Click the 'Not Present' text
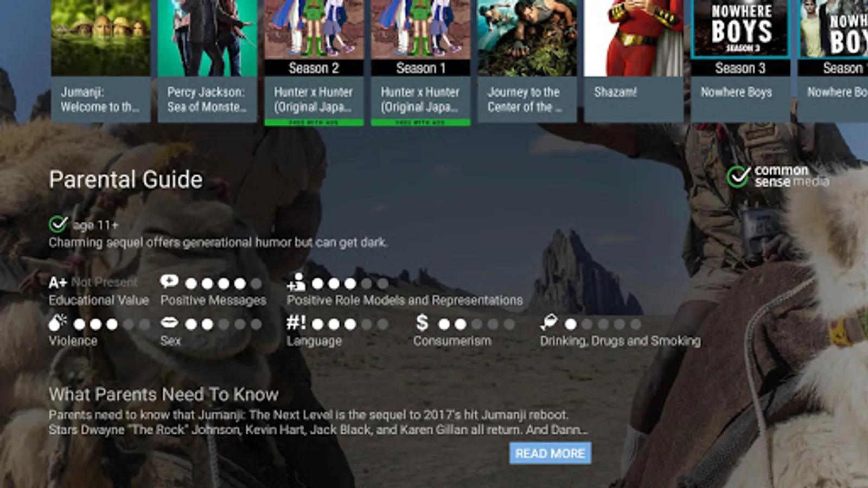868x488 pixels. pyautogui.click(x=104, y=282)
